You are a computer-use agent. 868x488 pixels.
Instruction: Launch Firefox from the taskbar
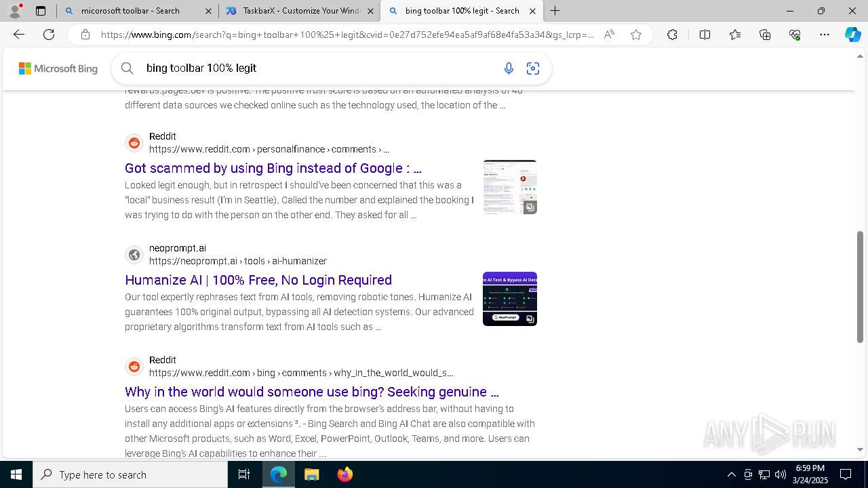(x=345, y=474)
